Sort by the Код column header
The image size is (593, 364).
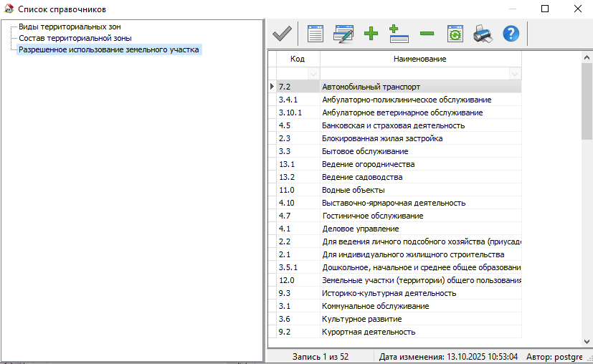point(298,59)
